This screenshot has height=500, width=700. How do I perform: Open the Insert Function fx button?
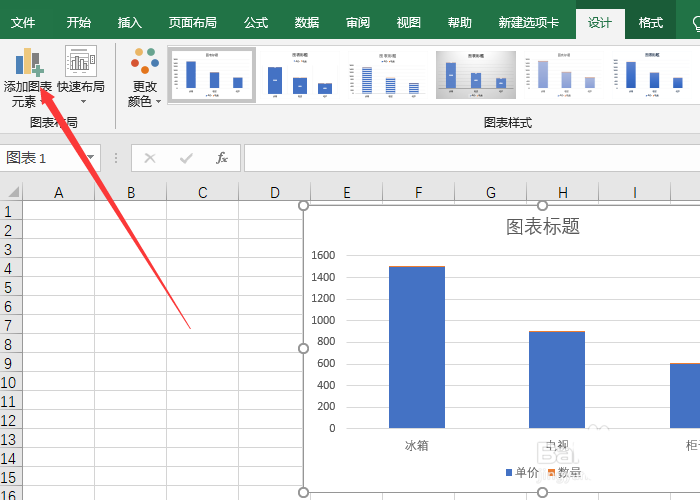(x=222, y=158)
